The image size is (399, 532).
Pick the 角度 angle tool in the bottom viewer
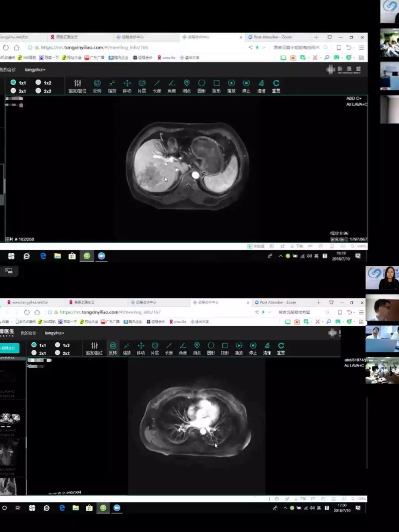click(183, 348)
